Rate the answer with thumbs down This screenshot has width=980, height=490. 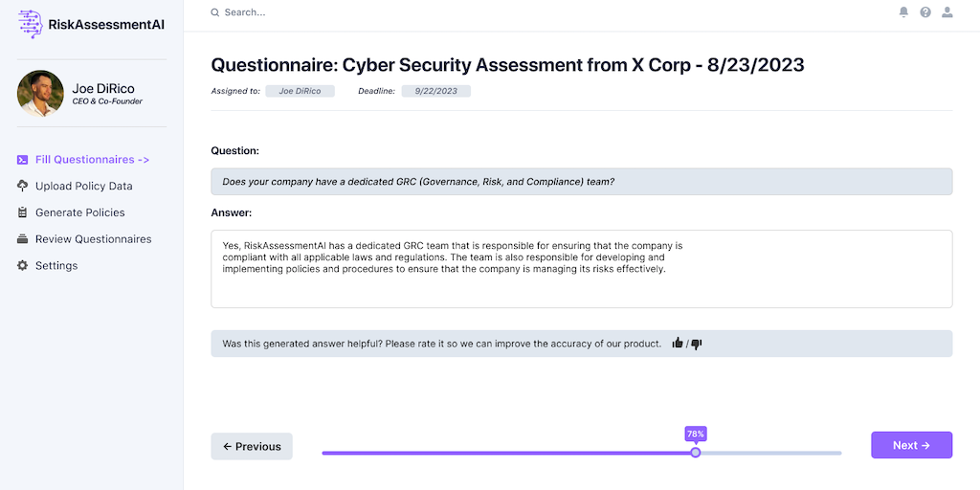[x=697, y=344]
